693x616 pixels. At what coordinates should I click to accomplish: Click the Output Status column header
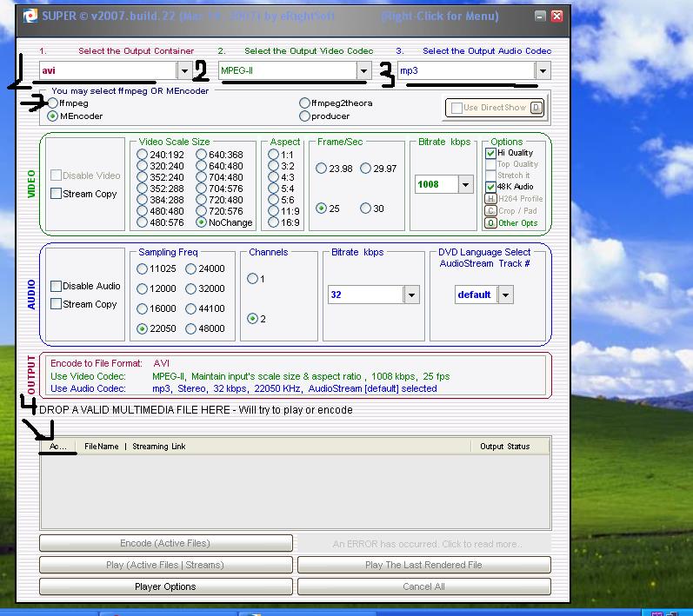click(x=504, y=447)
